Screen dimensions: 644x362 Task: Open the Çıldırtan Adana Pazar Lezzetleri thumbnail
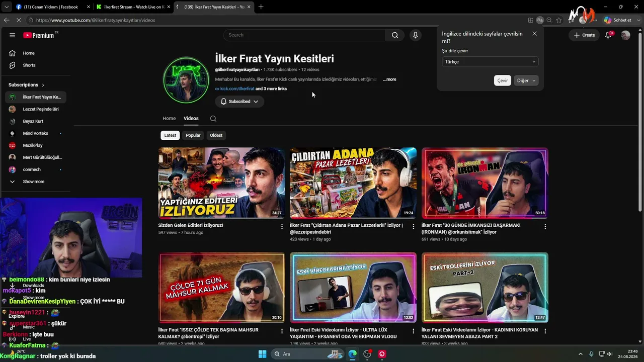[x=353, y=183]
